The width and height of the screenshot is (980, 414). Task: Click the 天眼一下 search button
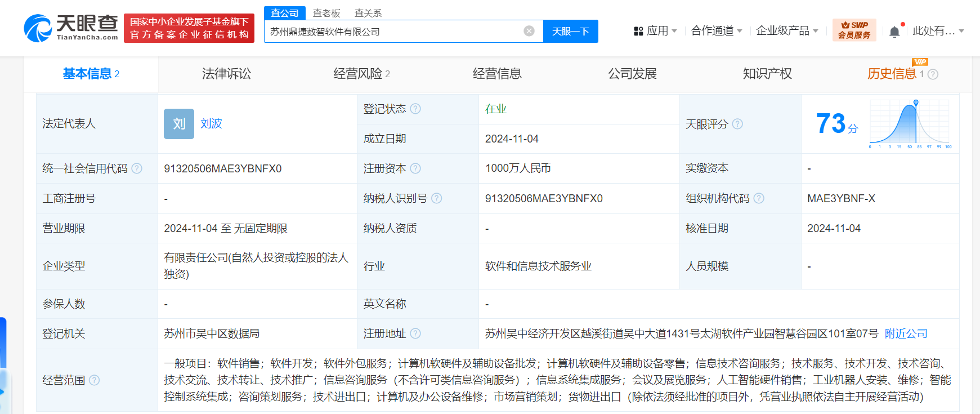[570, 31]
